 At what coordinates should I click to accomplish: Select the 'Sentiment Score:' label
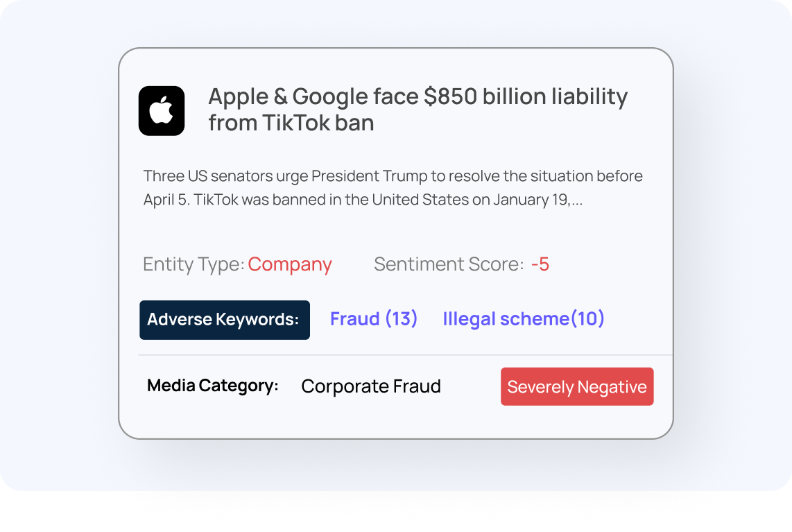click(x=449, y=264)
